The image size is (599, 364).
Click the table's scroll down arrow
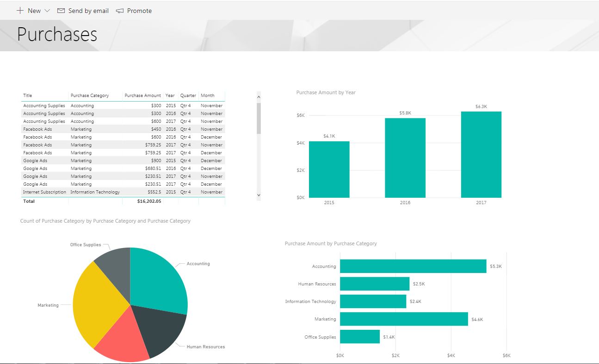tap(259, 195)
